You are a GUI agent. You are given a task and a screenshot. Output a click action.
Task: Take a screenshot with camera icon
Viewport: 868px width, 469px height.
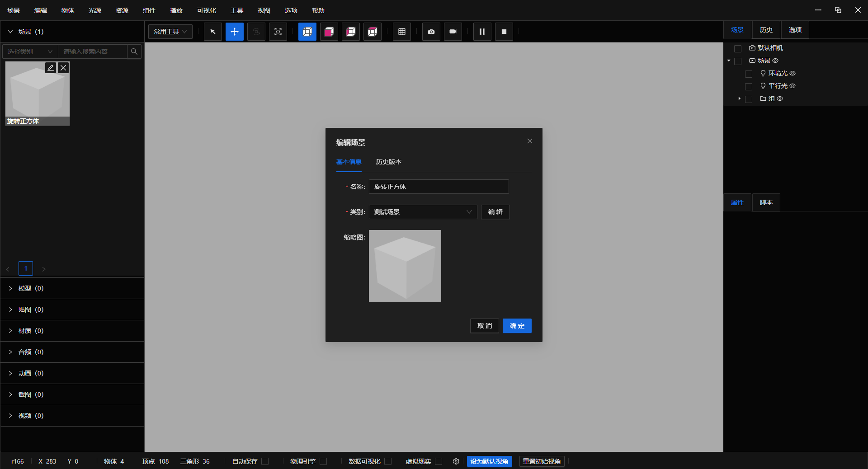point(431,32)
